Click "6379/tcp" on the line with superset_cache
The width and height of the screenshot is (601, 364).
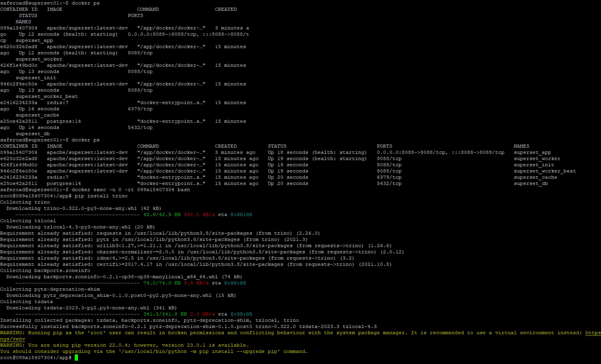pyautogui.click(x=389, y=177)
